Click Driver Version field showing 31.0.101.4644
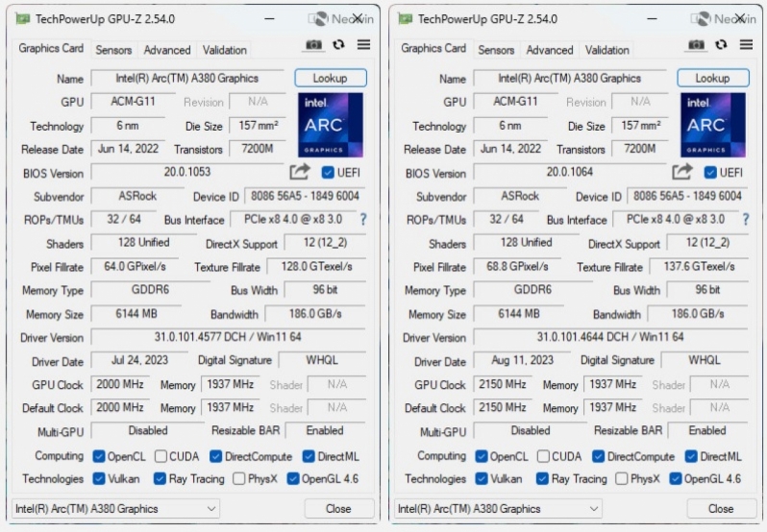This screenshot has width=767, height=532. (610, 337)
